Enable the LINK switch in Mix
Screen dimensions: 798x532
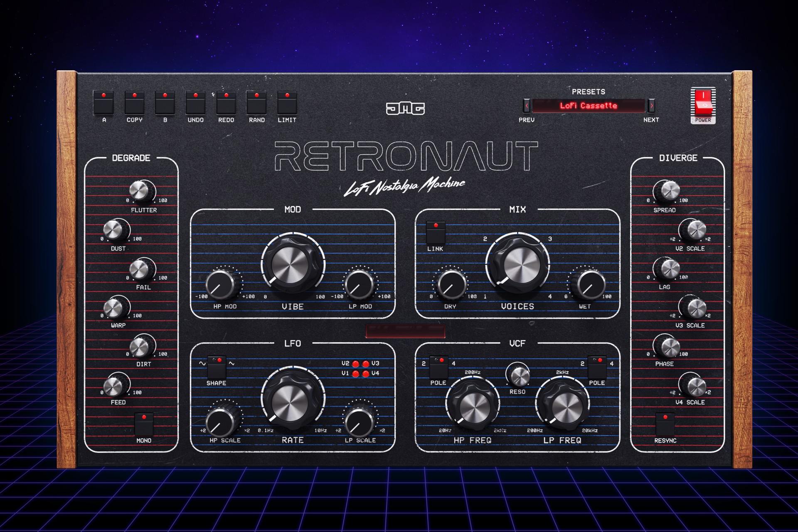pyautogui.click(x=435, y=232)
